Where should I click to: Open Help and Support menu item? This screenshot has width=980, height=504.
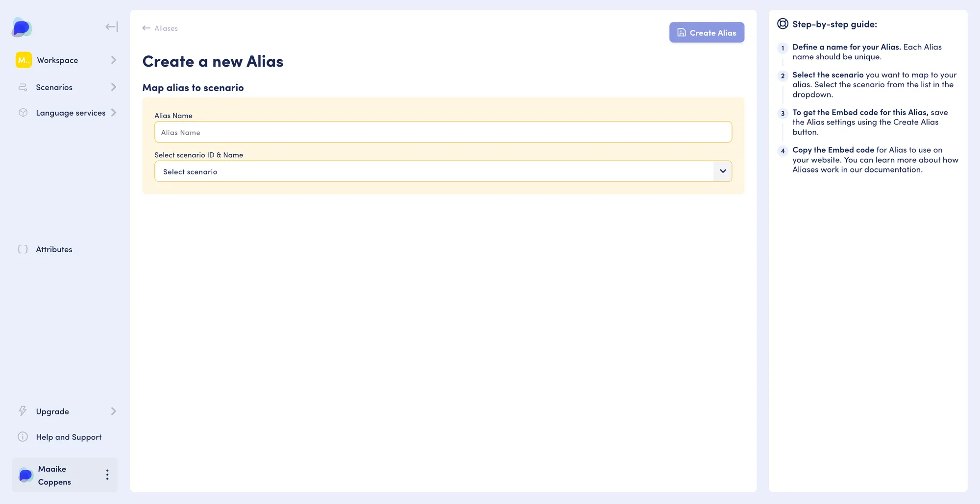[69, 437]
